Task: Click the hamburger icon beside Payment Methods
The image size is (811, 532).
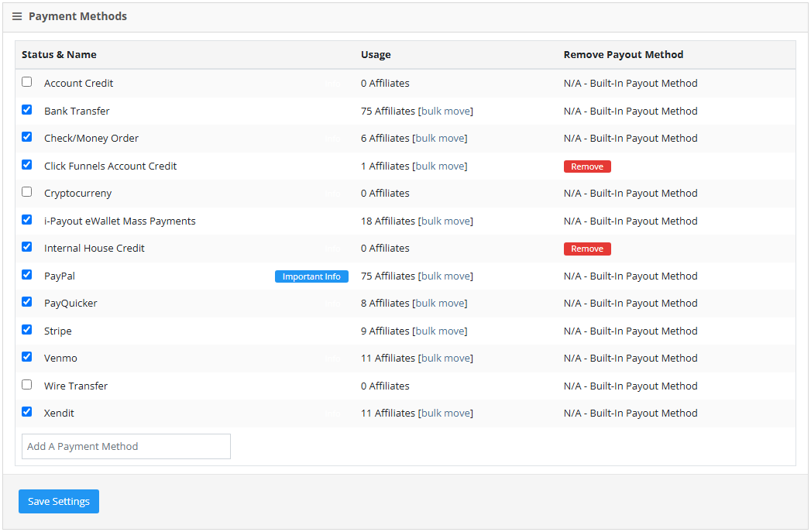Action: click(x=17, y=16)
